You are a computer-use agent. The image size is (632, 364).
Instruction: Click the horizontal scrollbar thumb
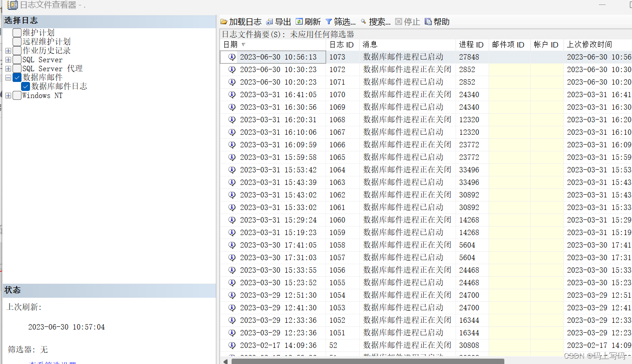tap(368, 361)
